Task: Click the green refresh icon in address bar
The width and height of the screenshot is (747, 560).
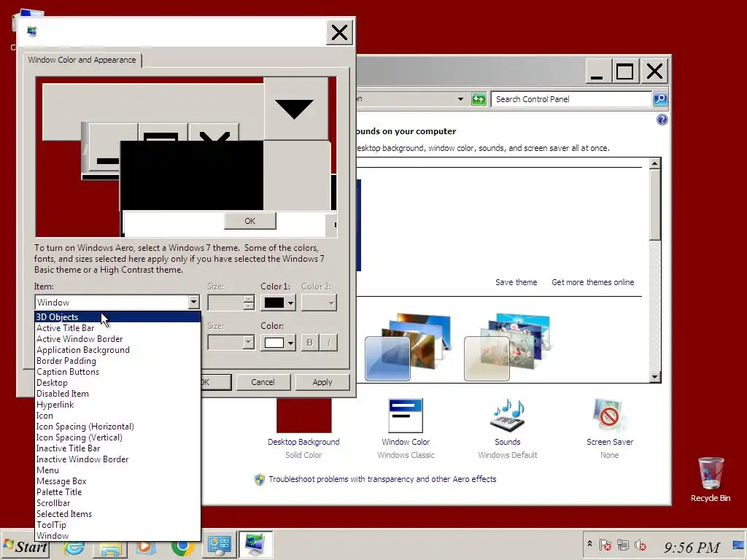Action: pyautogui.click(x=479, y=99)
